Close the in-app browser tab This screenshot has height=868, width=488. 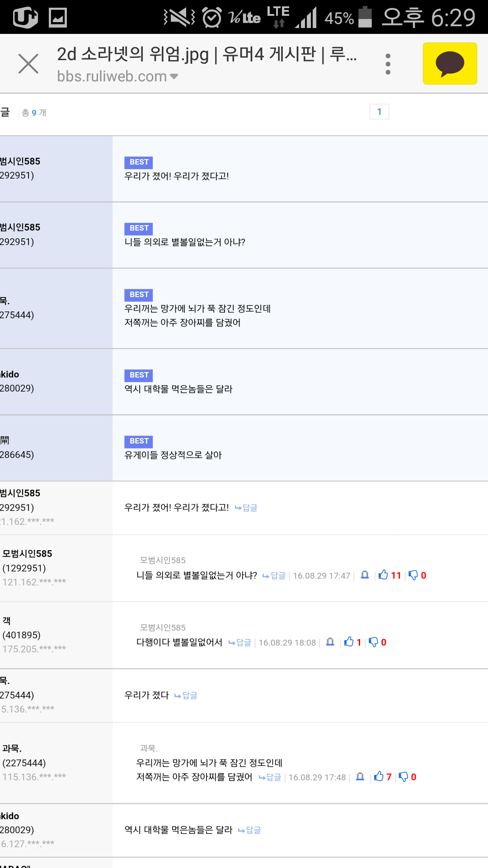pyautogui.click(x=28, y=63)
